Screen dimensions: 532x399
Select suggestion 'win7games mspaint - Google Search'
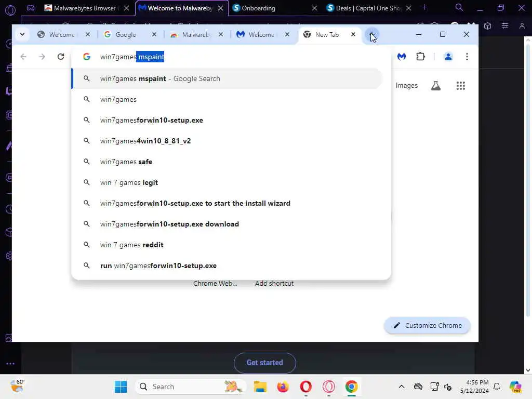pyautogui.click(x=228, y=79)
